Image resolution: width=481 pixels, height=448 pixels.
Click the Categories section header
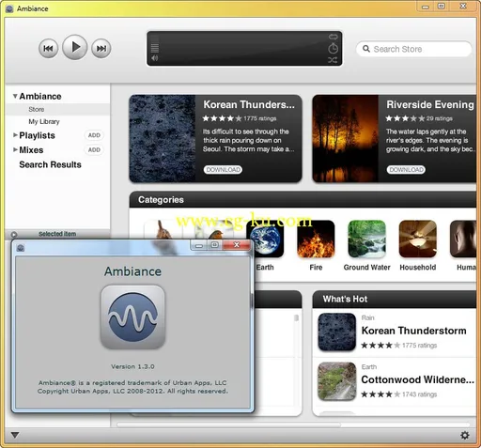tap(303, 200)
